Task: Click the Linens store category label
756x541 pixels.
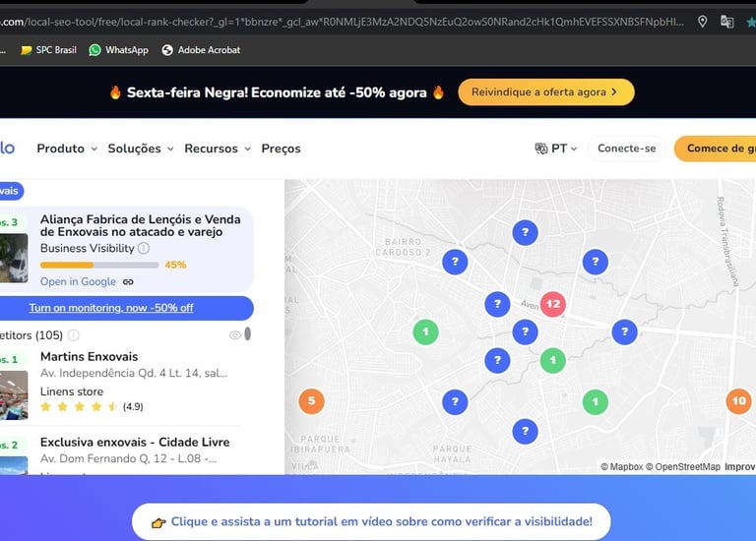Action: (x=71, y=391)
